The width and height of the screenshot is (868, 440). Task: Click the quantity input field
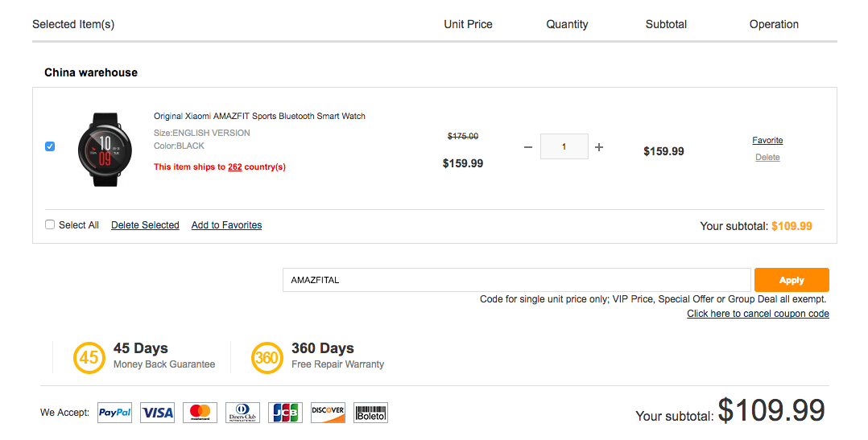click(564, 147)
